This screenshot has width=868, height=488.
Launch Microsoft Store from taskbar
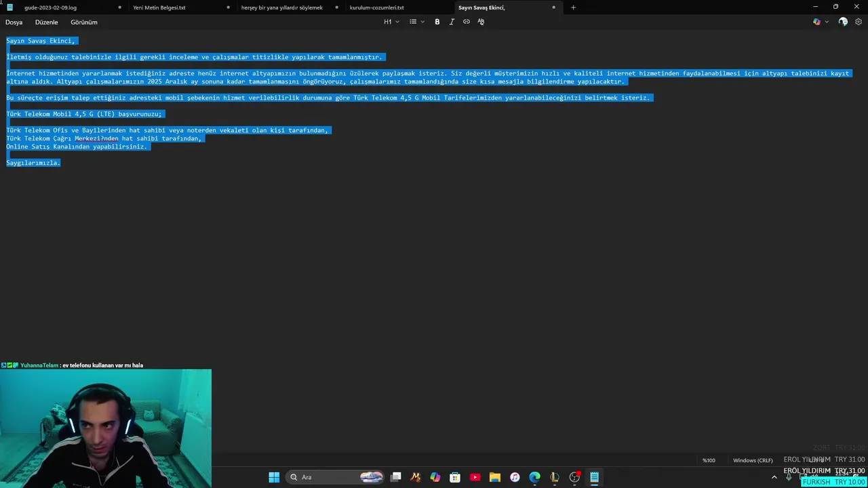pos(455,477)
